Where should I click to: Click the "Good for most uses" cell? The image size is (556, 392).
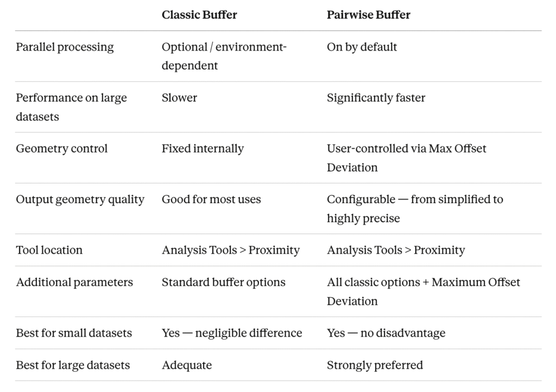[211, 199]
